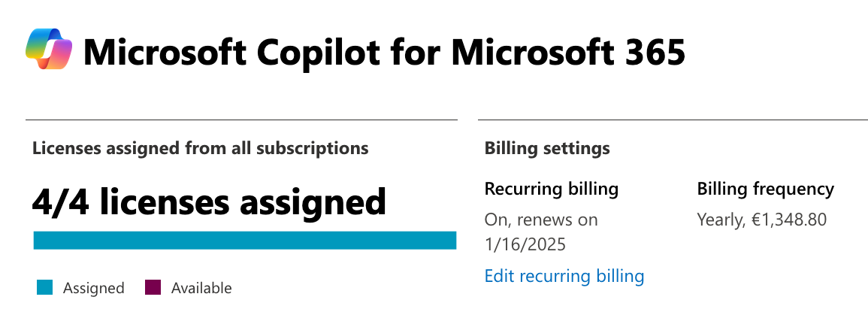
Task: Click the left end of the license bar
Action: [39, 241]
